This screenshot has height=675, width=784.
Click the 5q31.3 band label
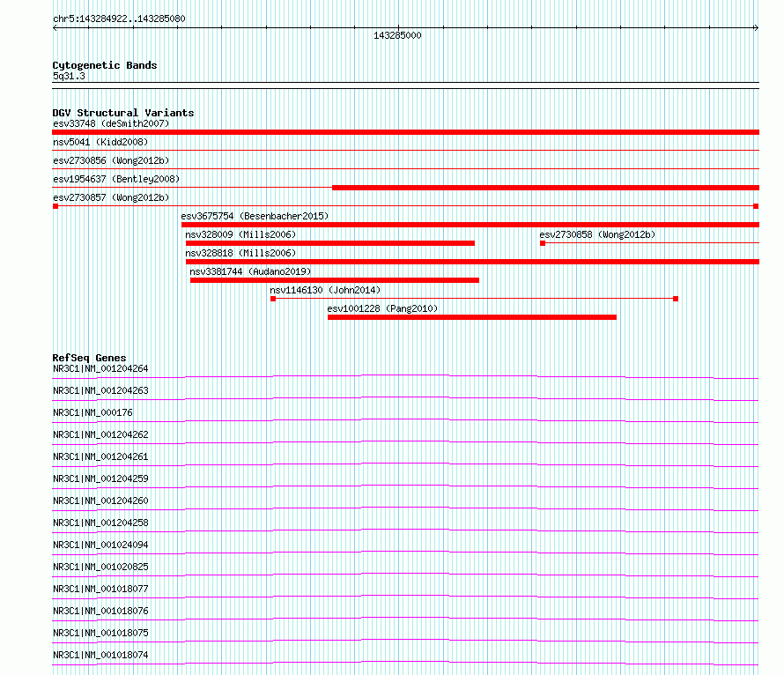(x=69, y=76)
